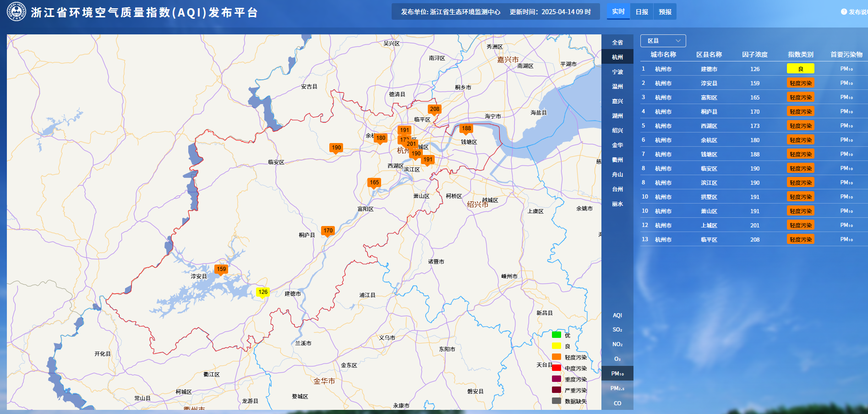Click the red 中度污染 legend swatch

coord(557,368)
